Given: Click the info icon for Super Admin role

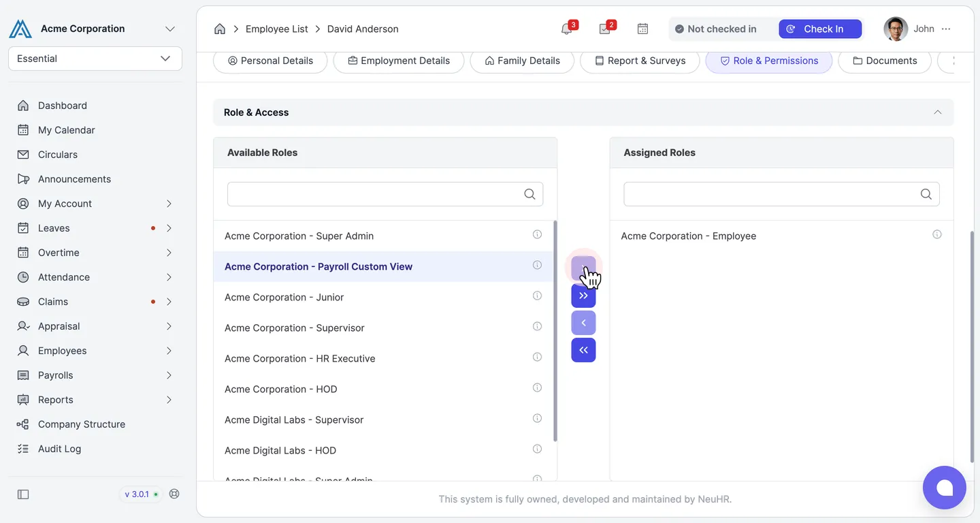Looking at the screenshot, I should pos(537,234).
